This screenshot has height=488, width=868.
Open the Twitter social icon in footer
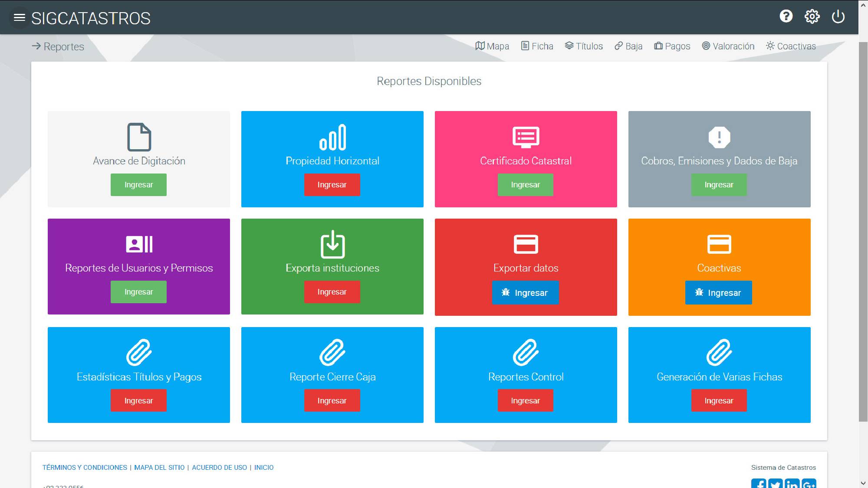click(x=775, y=484)
